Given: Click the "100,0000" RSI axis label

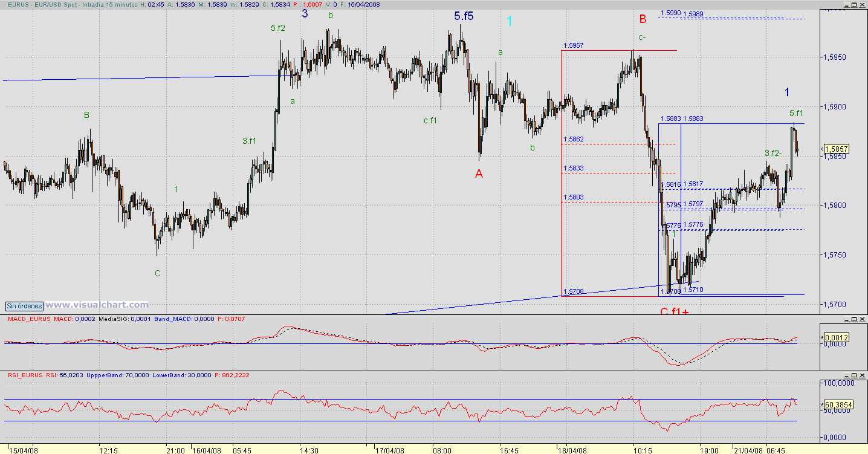Looking at the screenshot, I should [840, 383].
